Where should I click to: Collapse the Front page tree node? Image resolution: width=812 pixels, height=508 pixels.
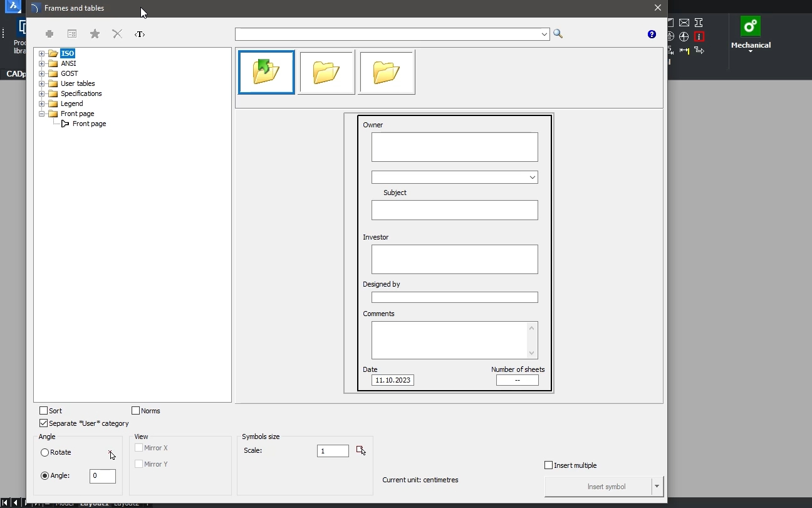click(x=41, y=114)
